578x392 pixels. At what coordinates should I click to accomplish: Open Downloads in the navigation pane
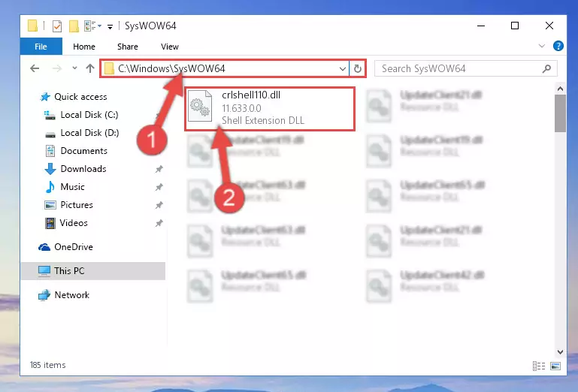click(x=83, y=169)
